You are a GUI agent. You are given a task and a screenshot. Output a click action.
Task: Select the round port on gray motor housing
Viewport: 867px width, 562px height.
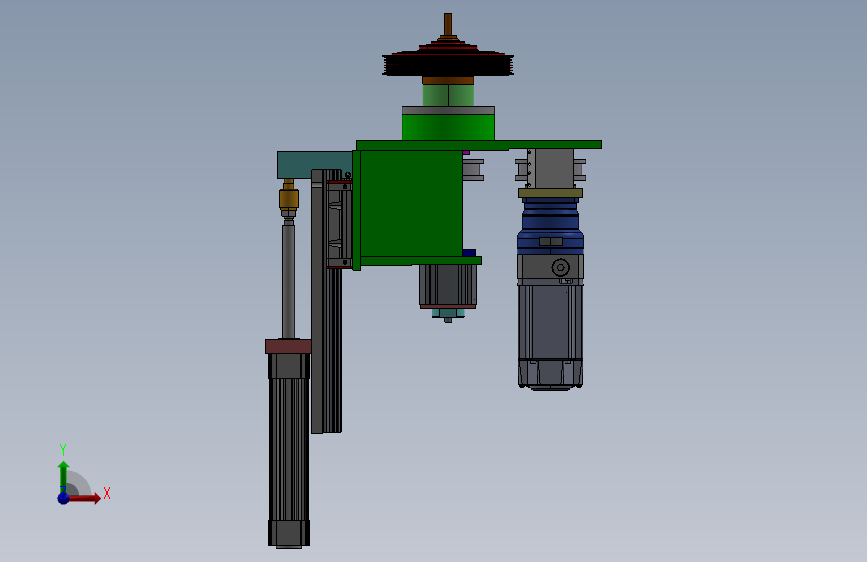tap(561, 268)
